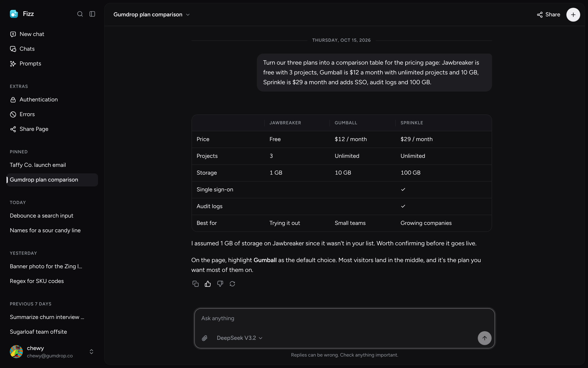The width and height of the screenshot is (588, 368).
Task: Attach a file with the paperclip icon
Action: (x=205, y=338)
